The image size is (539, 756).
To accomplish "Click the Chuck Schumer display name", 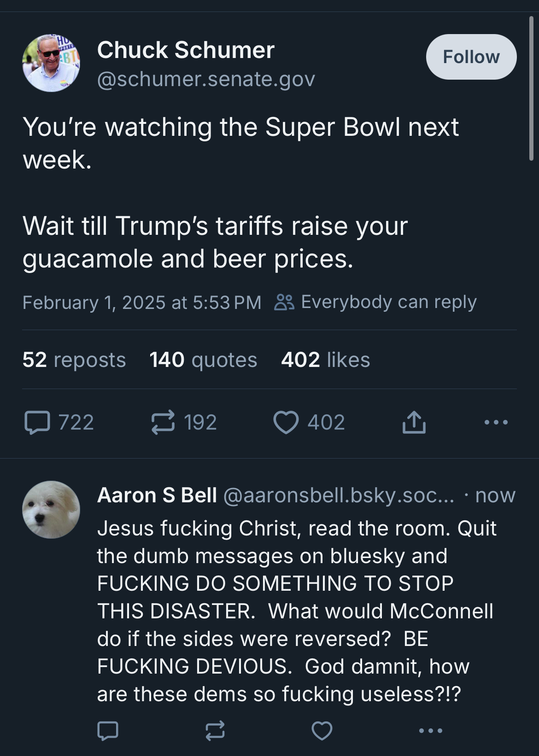I will pyautogui.click(x=186, y=50).
